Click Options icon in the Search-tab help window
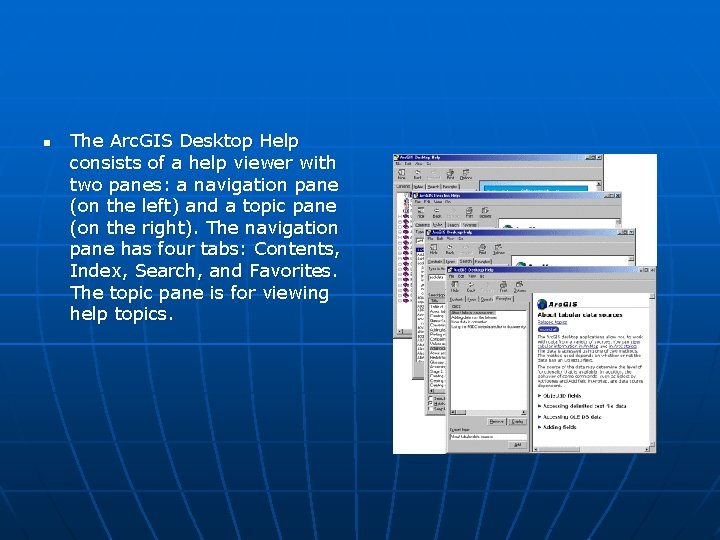 [499, 249]
